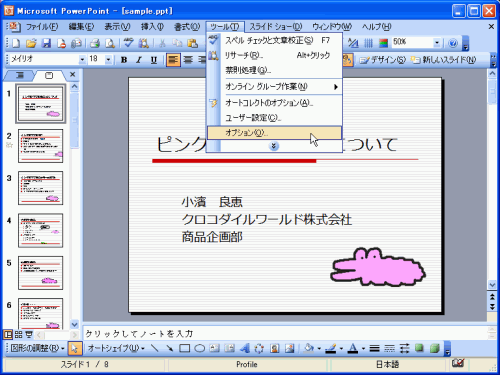Screen dimensions: 500x375
Task: Open the スライド ショー menu
Action: point(276,27)
